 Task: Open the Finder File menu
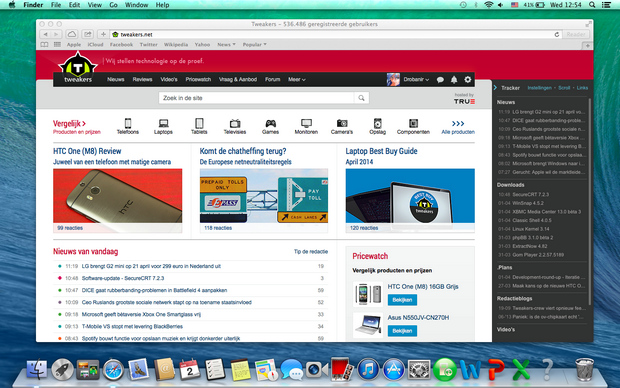56,5
